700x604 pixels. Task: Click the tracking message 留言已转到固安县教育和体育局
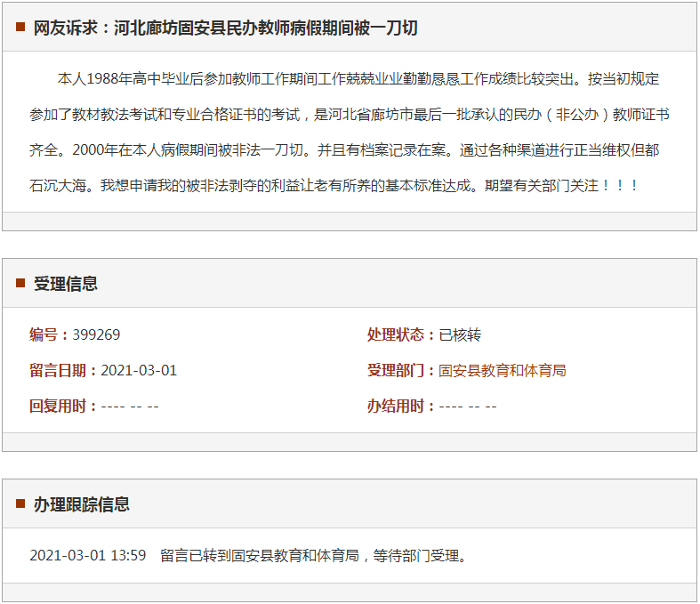tap(260, 555)
